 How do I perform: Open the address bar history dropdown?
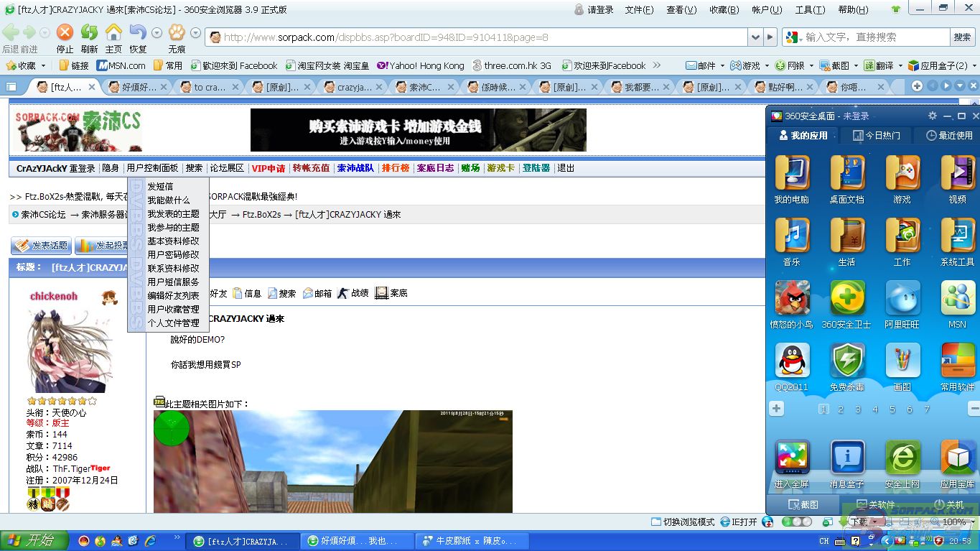click(755, 37)
